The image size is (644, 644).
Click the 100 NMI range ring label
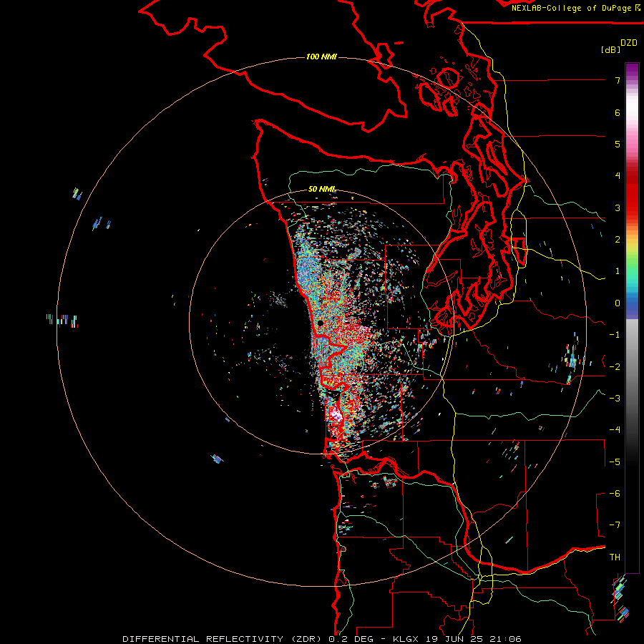pos(321,57)
